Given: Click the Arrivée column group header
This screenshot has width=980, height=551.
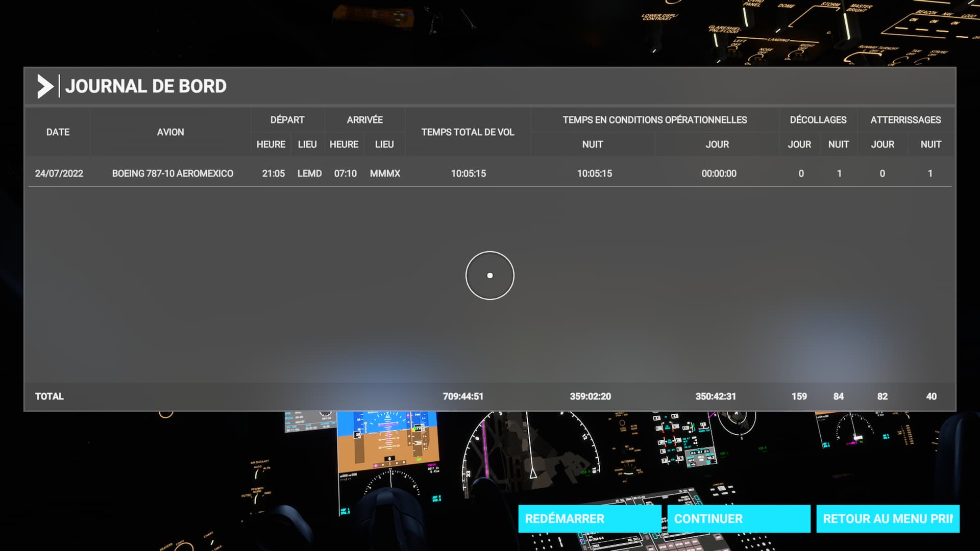Looking at the screenshot, I should pos(364,120).
